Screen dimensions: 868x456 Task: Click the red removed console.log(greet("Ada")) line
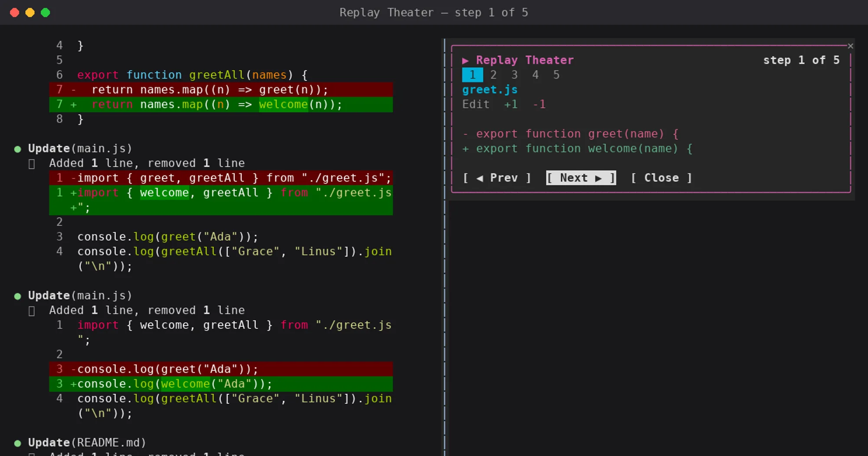221,369
